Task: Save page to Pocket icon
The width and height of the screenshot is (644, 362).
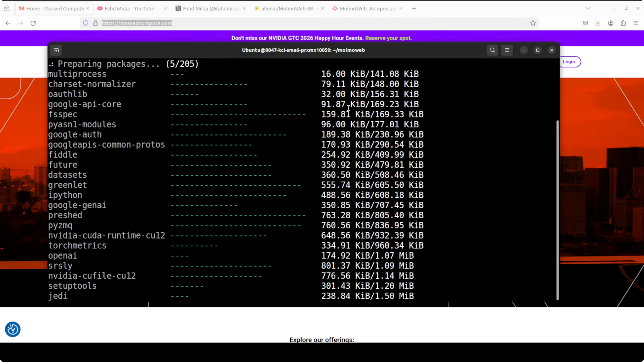Action: (x=585, y=23)
